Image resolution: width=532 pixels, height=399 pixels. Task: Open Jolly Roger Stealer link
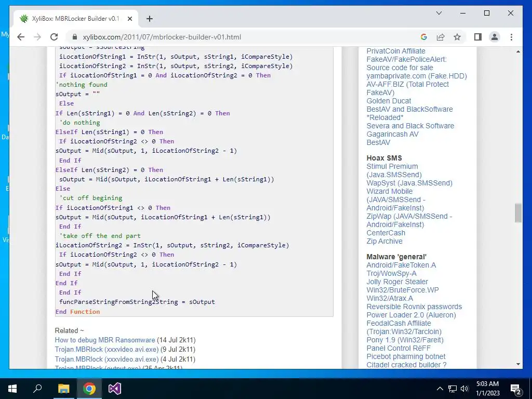click(397, 282)
